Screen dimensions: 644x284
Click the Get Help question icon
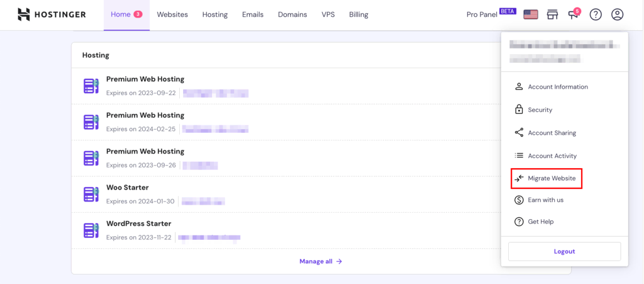[519, 222]
